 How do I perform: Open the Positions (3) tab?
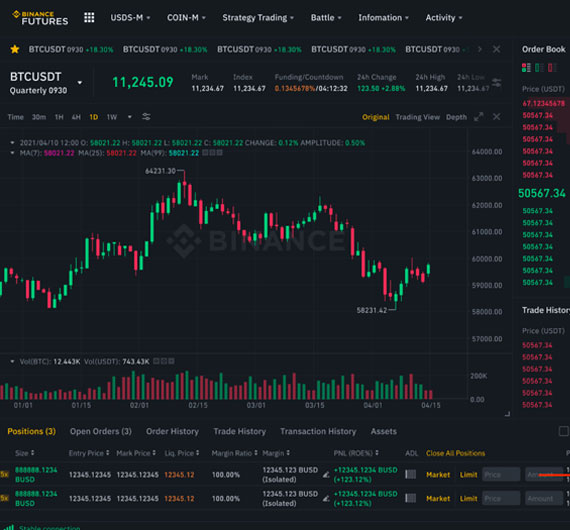pyautogui.click(x=32, y=431)
